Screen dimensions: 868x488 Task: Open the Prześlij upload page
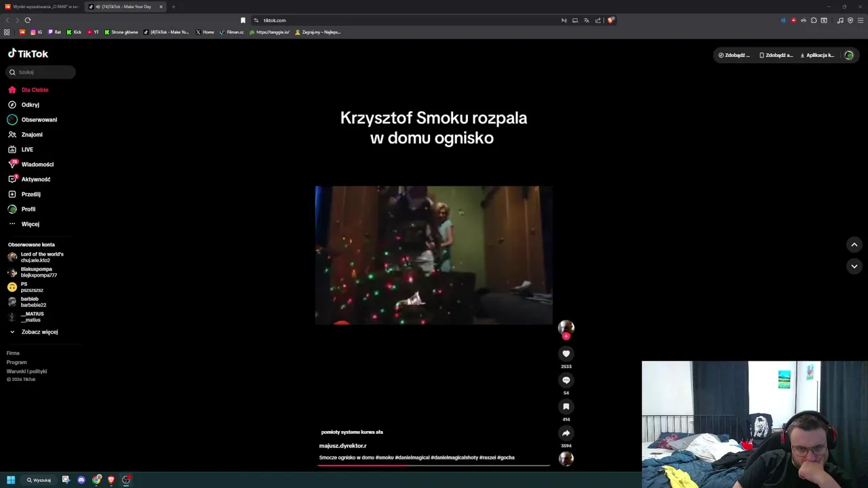click(x=24, y=194)
